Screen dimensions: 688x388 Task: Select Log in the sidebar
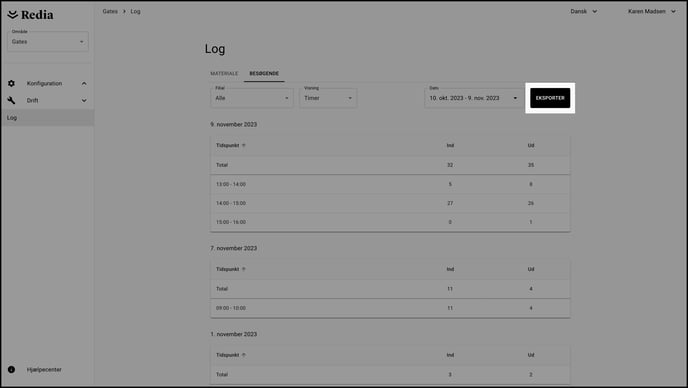click(47, 118)
